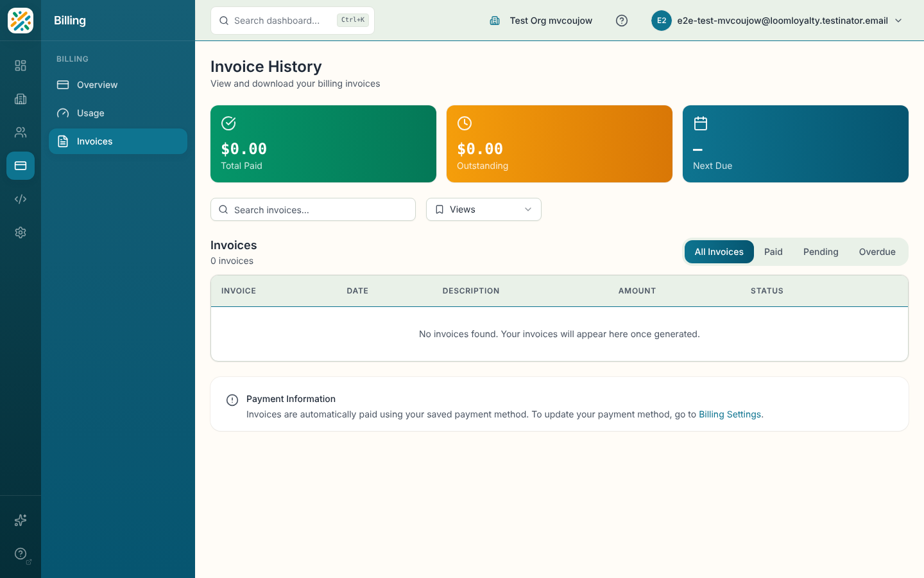Screen dimensions: 924x578
Task: Click the Billing header title in sidebar
Action: tap(70, 21)
